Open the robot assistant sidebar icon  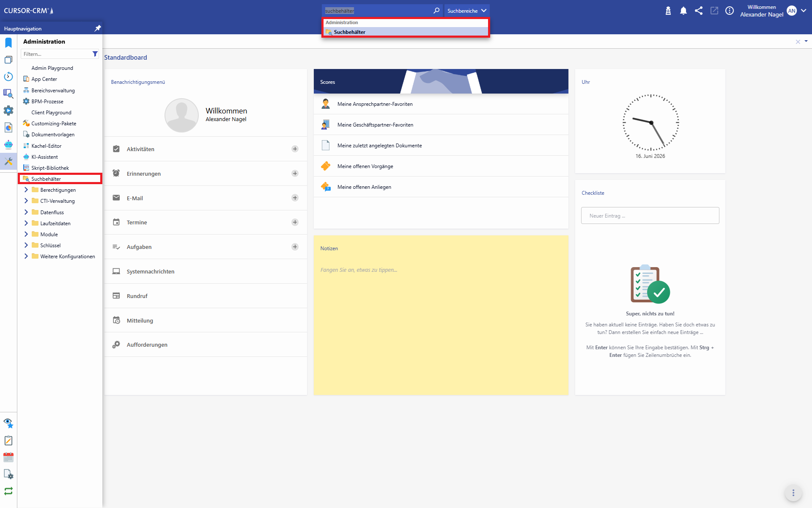coord(8,144)
